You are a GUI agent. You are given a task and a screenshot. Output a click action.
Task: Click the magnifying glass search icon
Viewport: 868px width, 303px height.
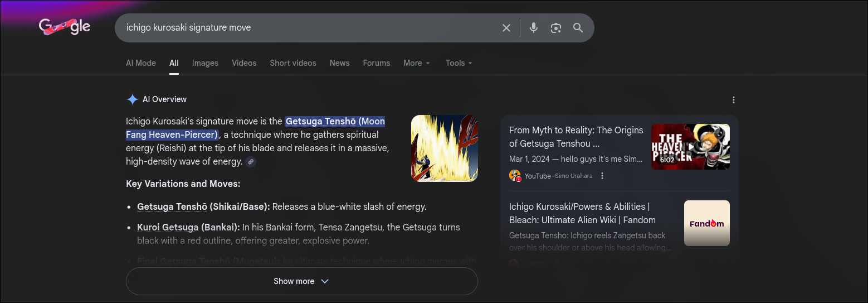578,28
